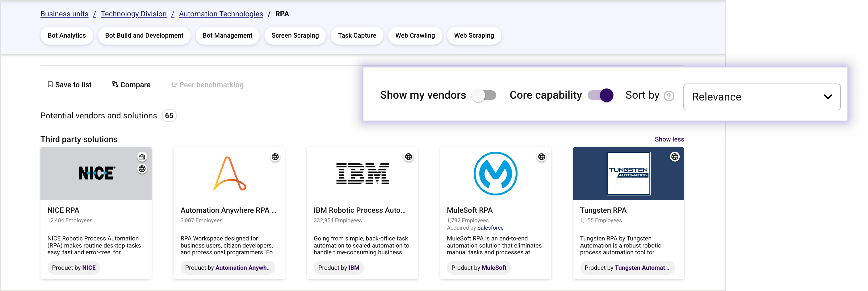Click the 65 vendors count badge
The width and height of the screenshot is (868, 291).
click(x=169, y=116)
